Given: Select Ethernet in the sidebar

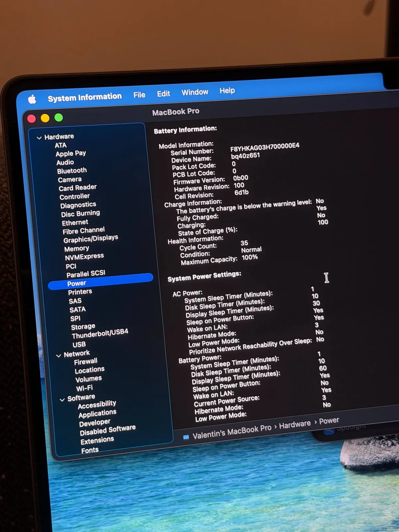Looking at the screenshot, I should [75, 222].
